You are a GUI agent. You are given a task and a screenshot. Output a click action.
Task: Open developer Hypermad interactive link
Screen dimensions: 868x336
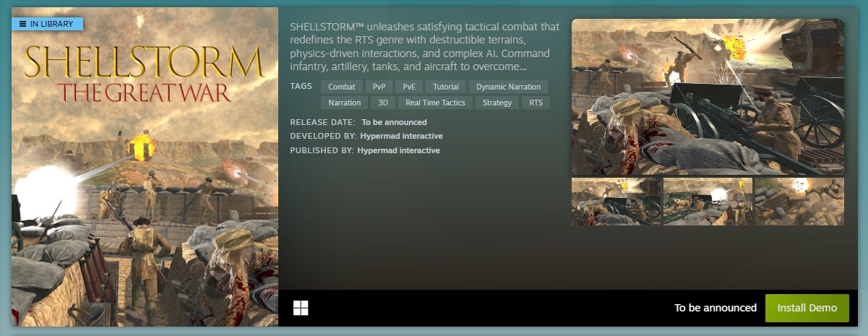click(x=401, y=136)
